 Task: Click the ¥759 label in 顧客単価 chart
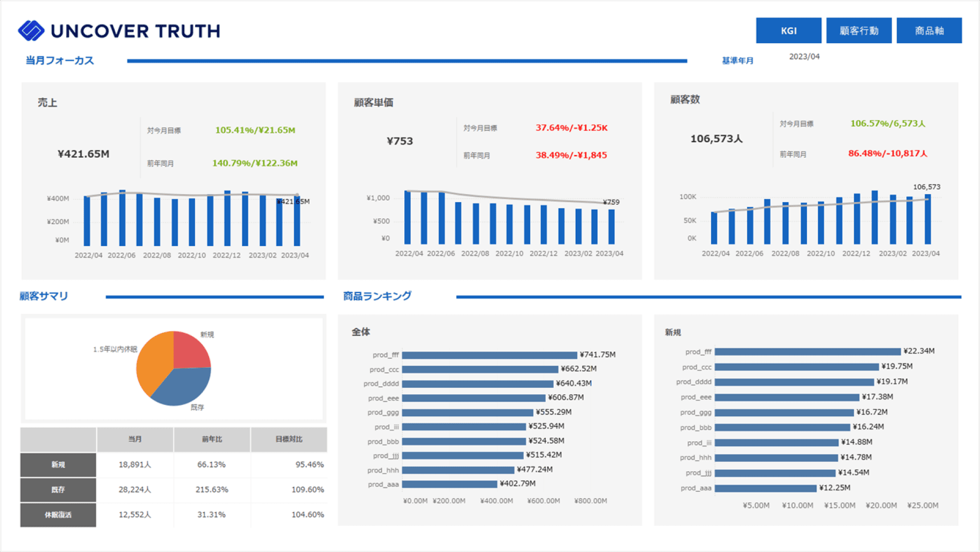[611, 202]
